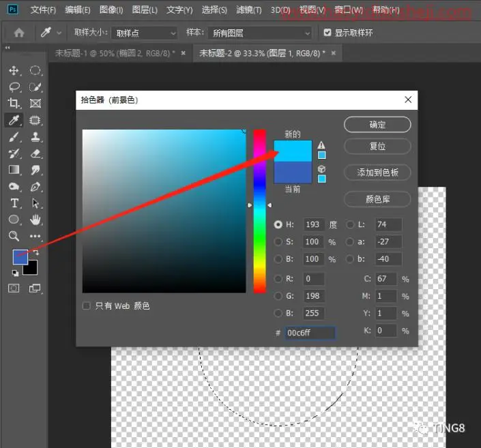Click the hex color field 00c6ff
The width and height of the screenshot is (481, 448).
(x=310, y=333)
